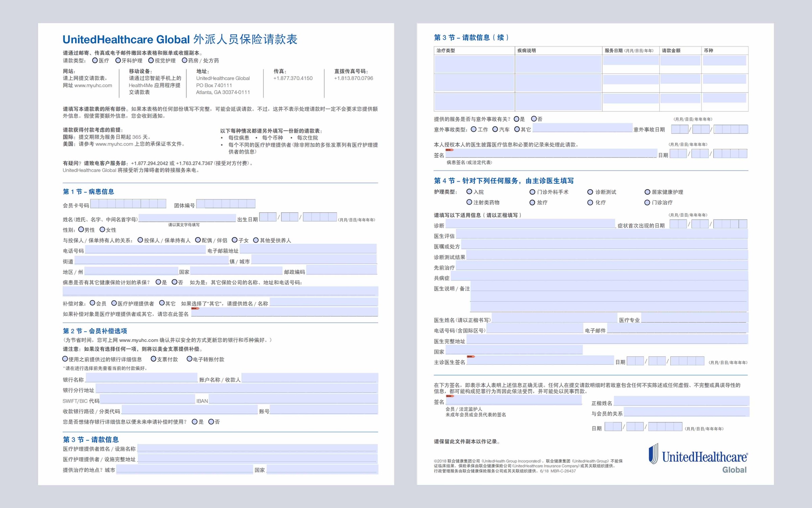Select 注射类药物 care type
812x508 pixels.
pos(469,202)
